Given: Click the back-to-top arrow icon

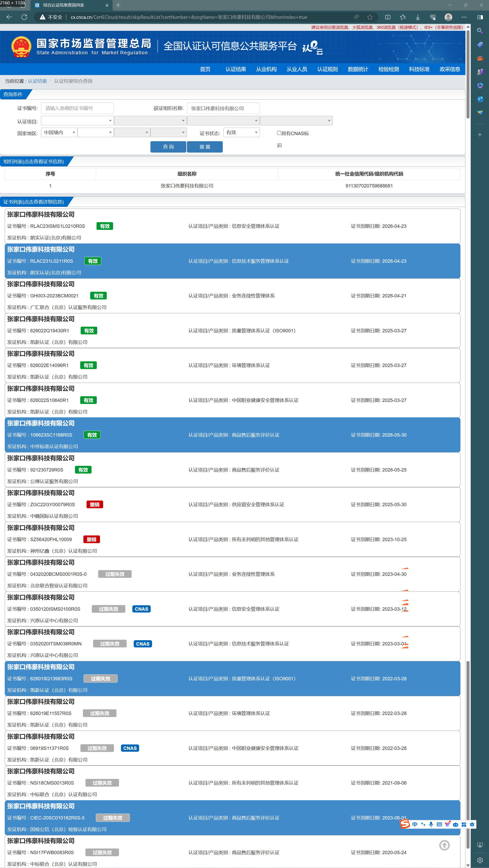Looking at the screenshot, I should [x=444, y=845].
